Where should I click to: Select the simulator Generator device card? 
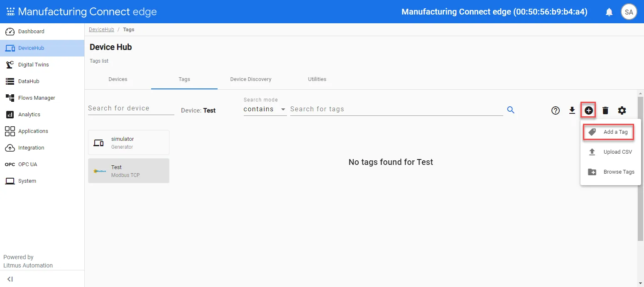pyautogui.click(x=129, y=142)
